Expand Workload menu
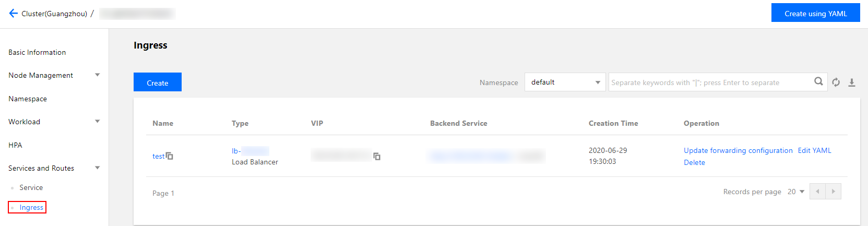This screenshot has height=226, width=868. (97, 122)
